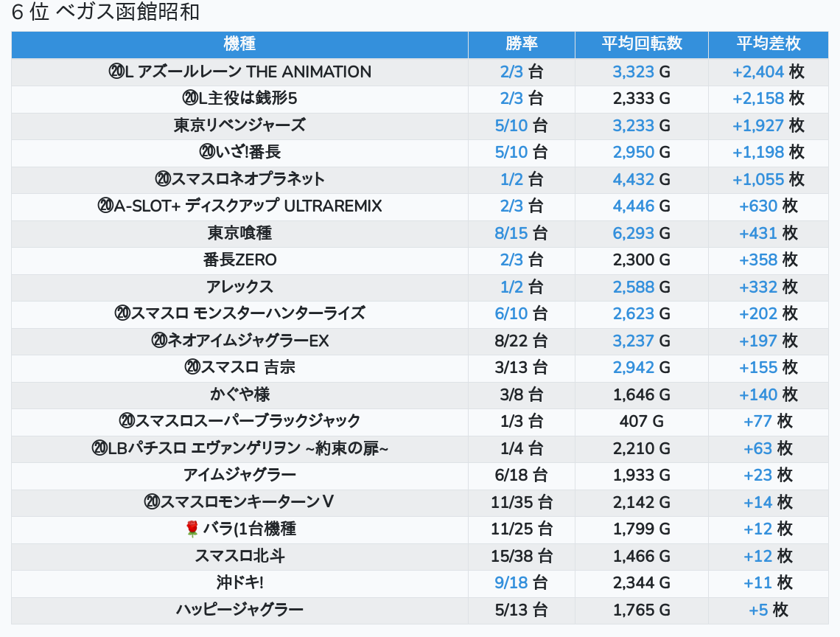Viewport: 840px width, 637px height.
Task: Click the 平均差枚 column header
Action: 768,44
